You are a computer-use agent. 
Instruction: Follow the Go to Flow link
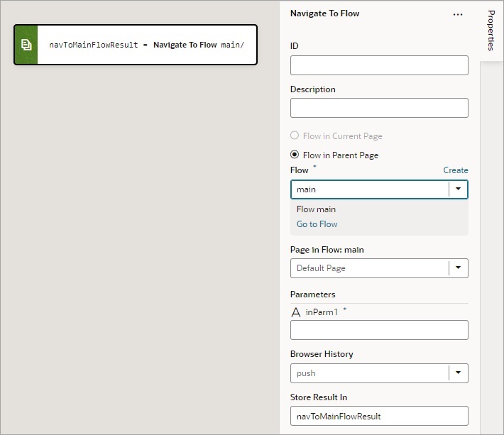pyautogui.click(x=317, y=224)
